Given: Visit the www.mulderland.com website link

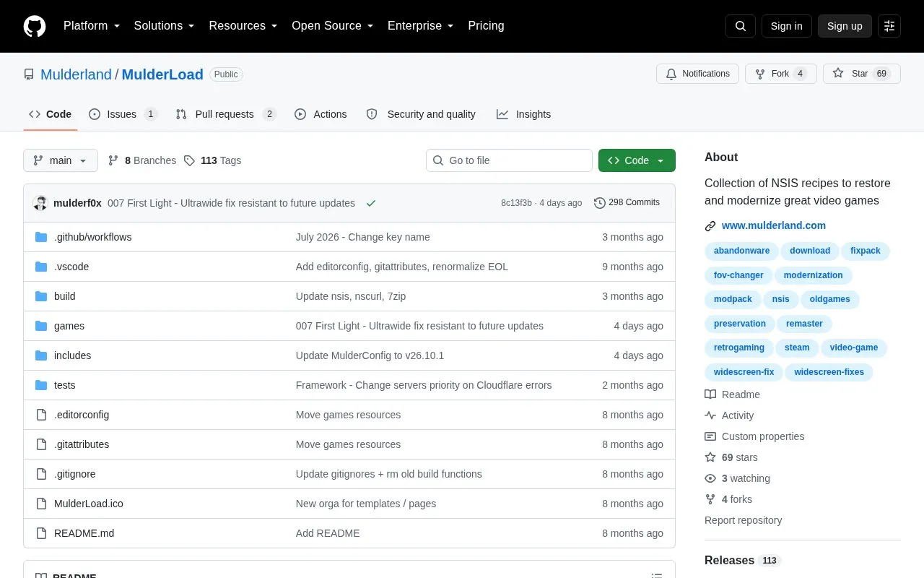Looking at the screenshot, I should click(x=774, y=225).
